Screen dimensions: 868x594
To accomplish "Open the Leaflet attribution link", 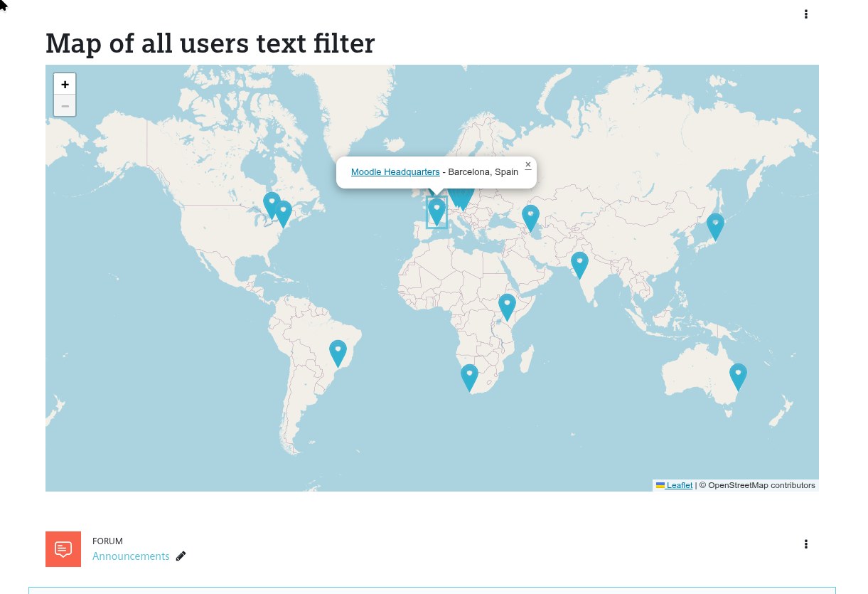I will (x=674, y=485).
